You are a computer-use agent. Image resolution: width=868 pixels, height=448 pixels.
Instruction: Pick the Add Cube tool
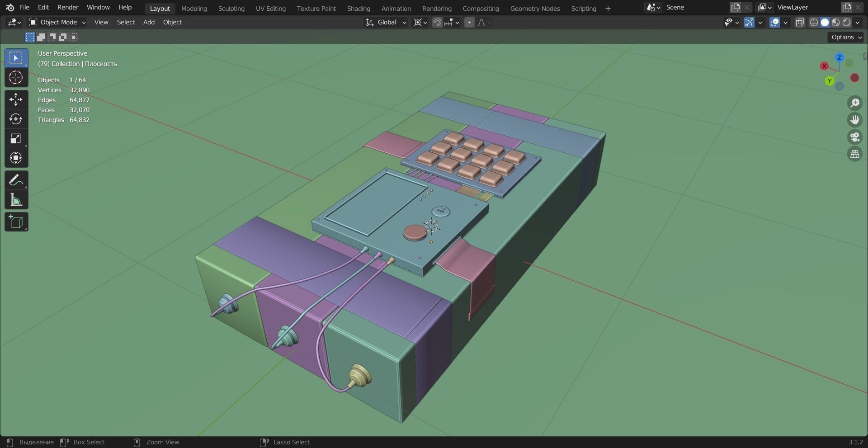click(x=16, y=222)
